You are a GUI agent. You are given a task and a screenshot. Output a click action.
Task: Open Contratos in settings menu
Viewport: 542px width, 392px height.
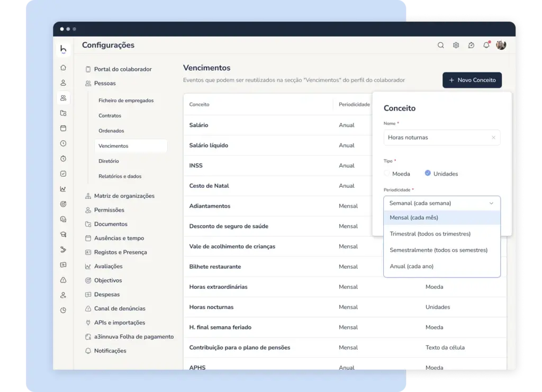[x=110, y=116]
